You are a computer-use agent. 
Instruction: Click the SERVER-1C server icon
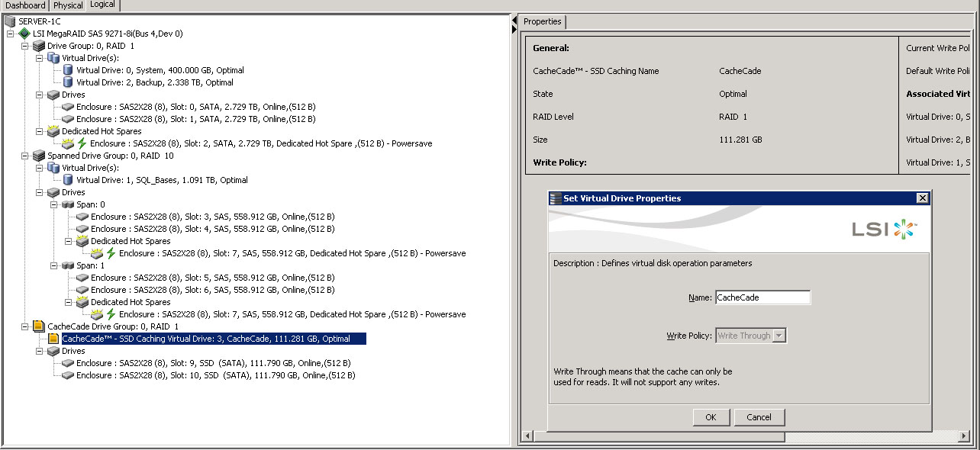point(10,21)
